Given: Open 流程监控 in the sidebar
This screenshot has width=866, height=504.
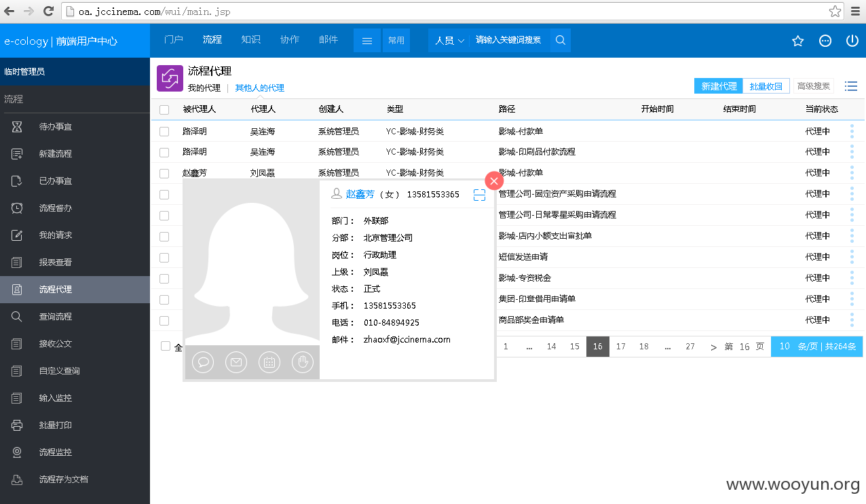Looking at the screenshot, I should click(x=75, y=452).
